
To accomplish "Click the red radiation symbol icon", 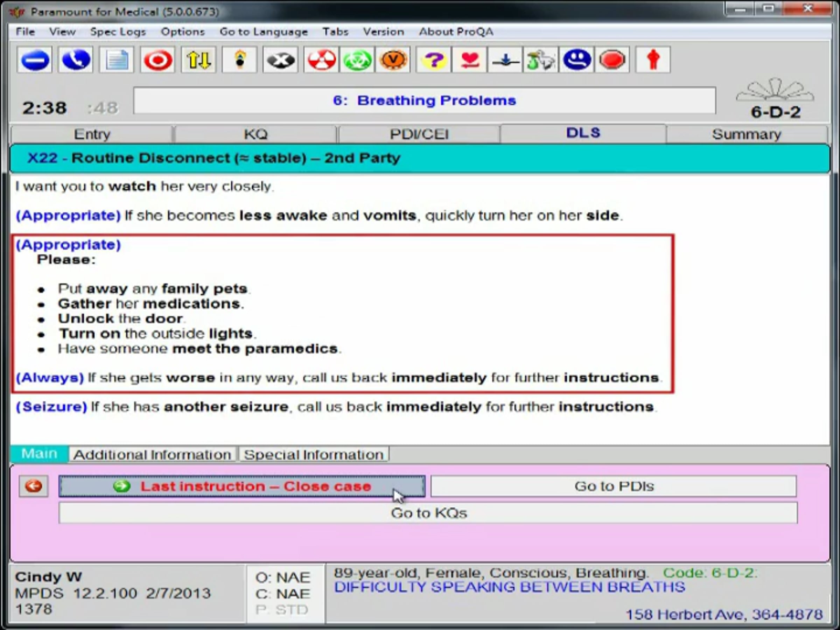I will 321,59.
